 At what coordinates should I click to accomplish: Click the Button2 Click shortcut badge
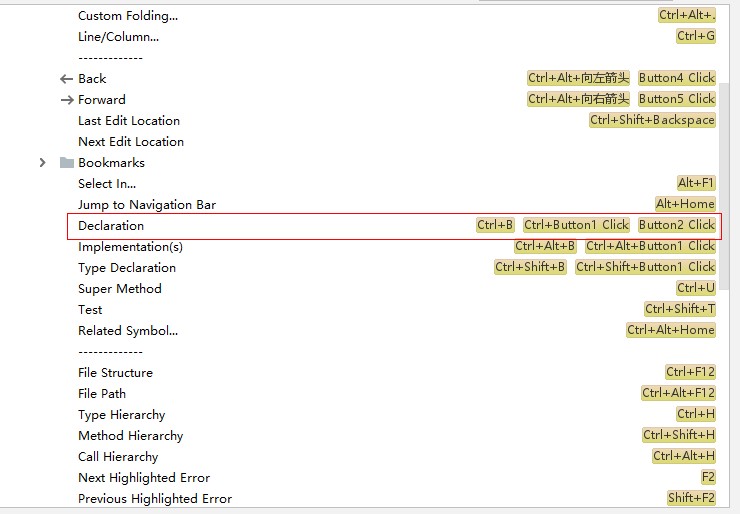677,225
